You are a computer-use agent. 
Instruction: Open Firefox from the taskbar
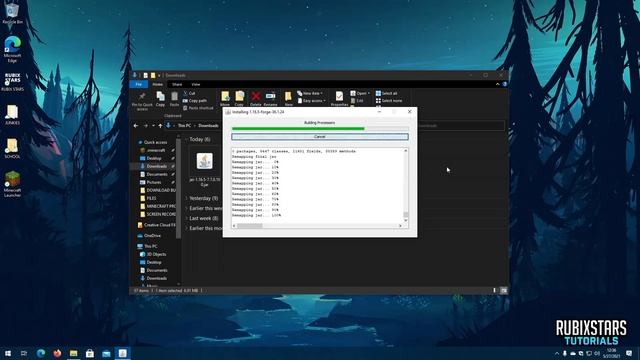pyautogui.click(x=57, y=353)
